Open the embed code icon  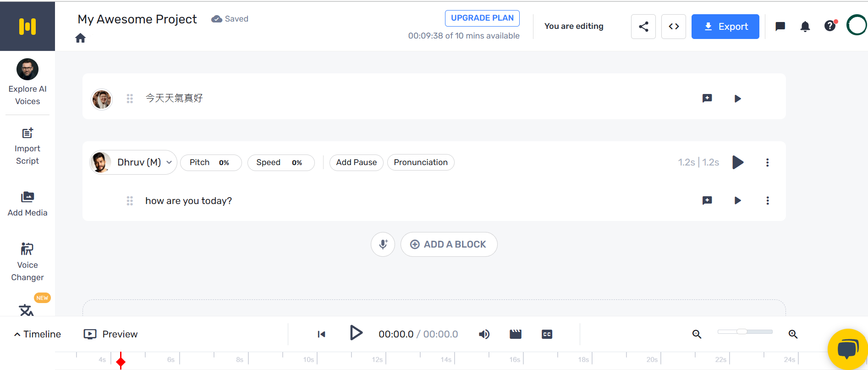673,27
